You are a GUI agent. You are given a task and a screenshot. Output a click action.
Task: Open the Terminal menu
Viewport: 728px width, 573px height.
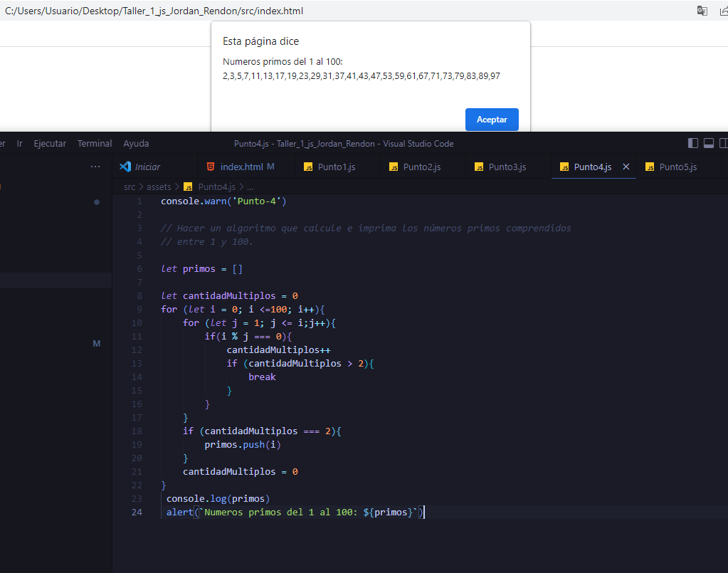click(x=95, y=144)
